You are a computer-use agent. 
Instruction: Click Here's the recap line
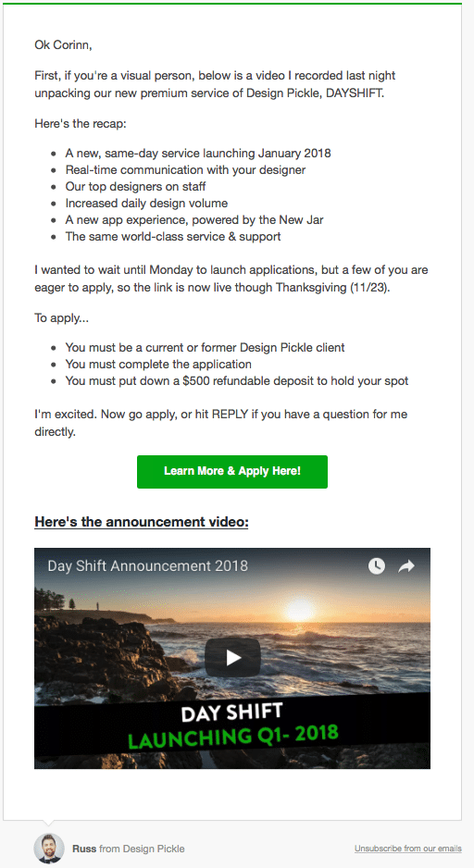pos(81,123)
